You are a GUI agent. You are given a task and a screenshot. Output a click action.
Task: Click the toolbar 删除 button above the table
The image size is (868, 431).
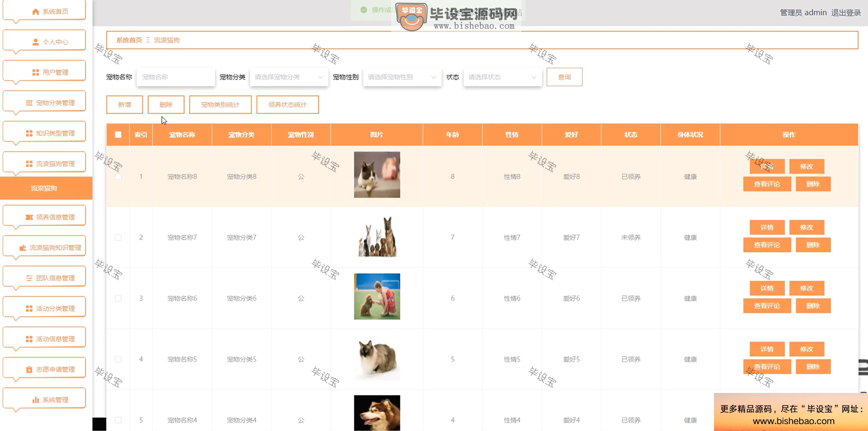[x=166, y=105]
